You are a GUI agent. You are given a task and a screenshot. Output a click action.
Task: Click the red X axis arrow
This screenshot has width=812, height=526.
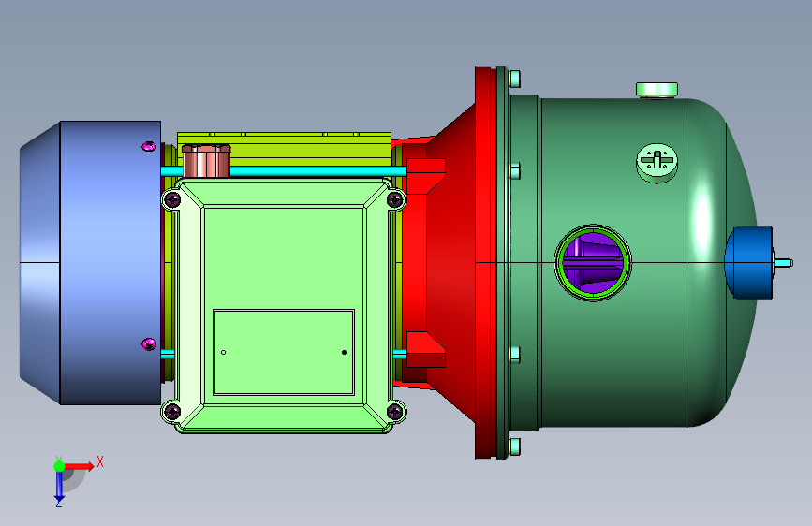[x=79, y=466]
